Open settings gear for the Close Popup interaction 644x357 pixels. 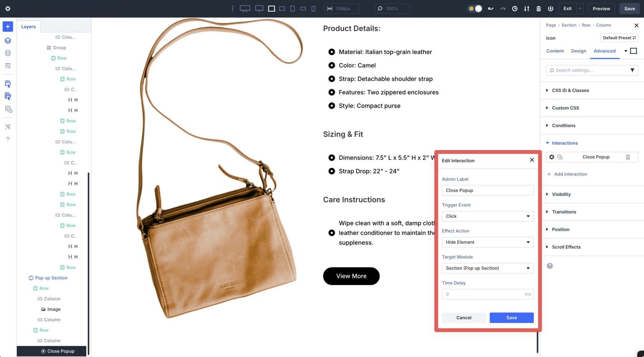(552, 157)
